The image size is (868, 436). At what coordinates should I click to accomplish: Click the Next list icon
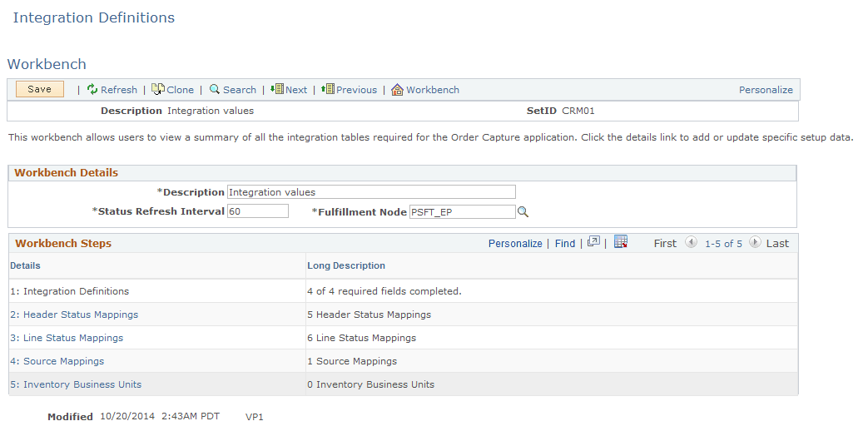[x=277, y=88]
